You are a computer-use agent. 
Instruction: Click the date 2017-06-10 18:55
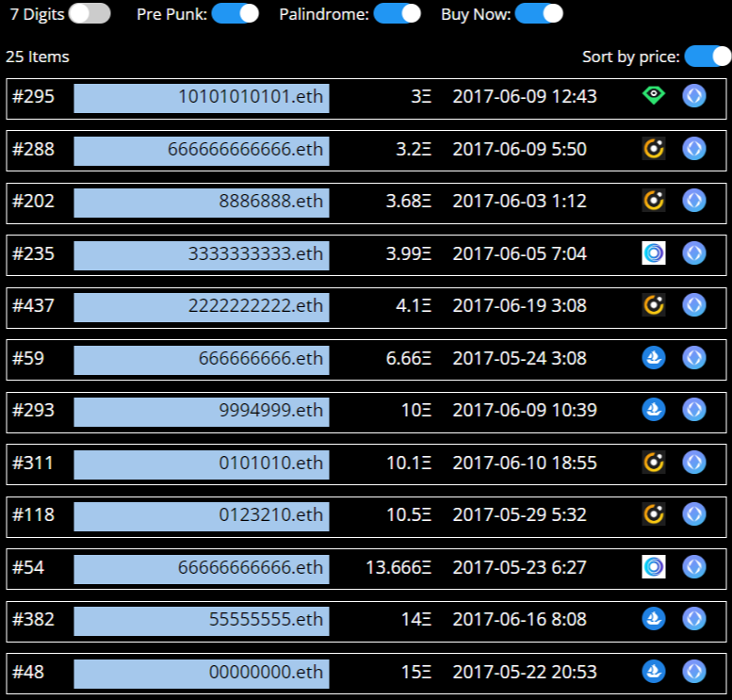pos(525,463)
